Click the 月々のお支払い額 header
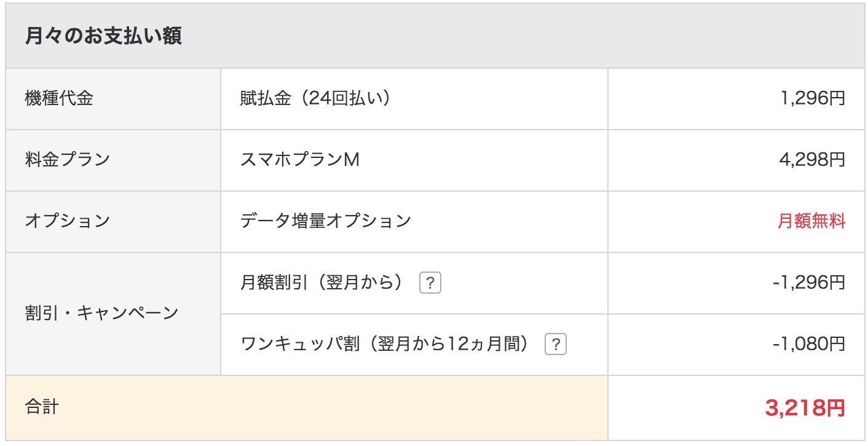Image resolution: width=868 pixels, height=446 pixels. coord(103,36)
